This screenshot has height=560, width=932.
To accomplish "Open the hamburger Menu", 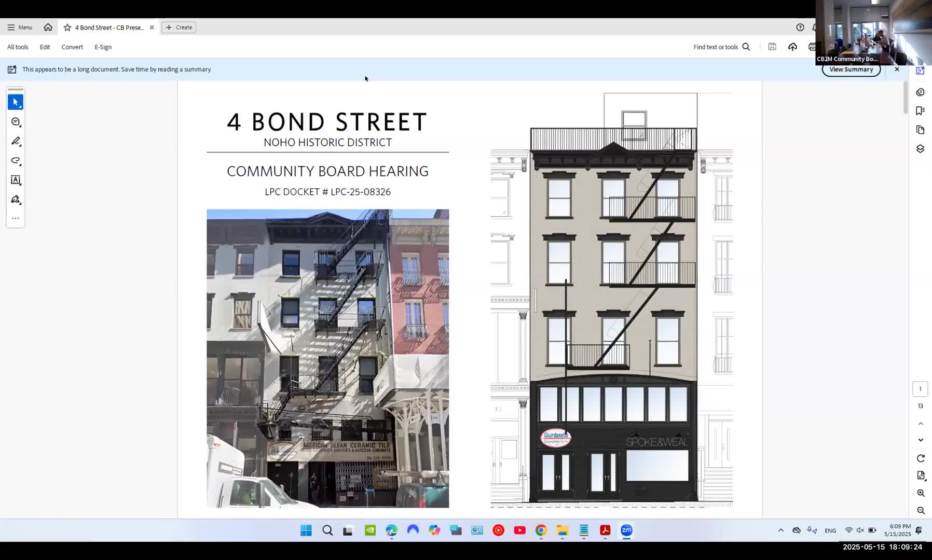I will click(20, 27).
